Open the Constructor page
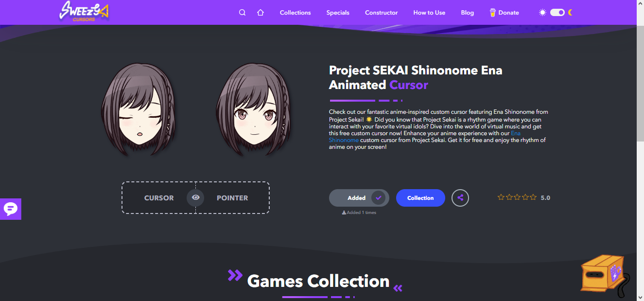The width and height of the screenshot is (644, 301). point(382,13)
